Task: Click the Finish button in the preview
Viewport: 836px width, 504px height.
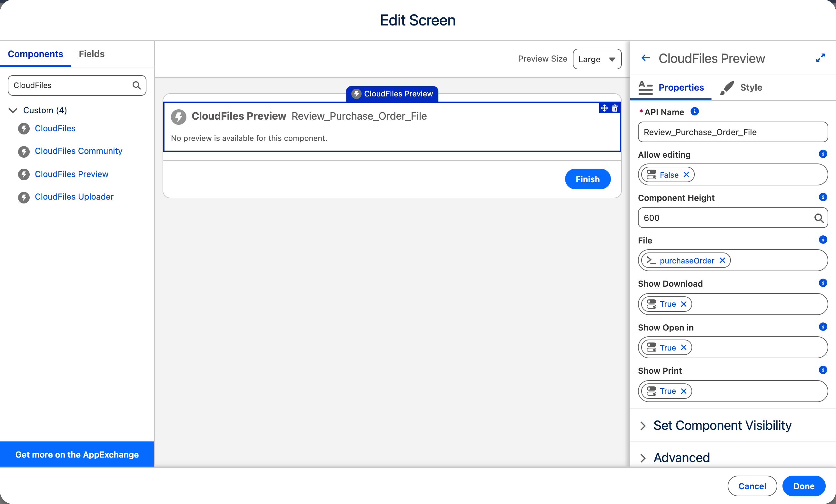Action: (588, 179)
